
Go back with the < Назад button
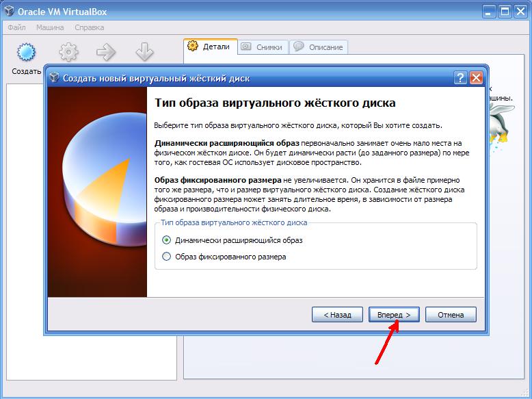point(337,315)
